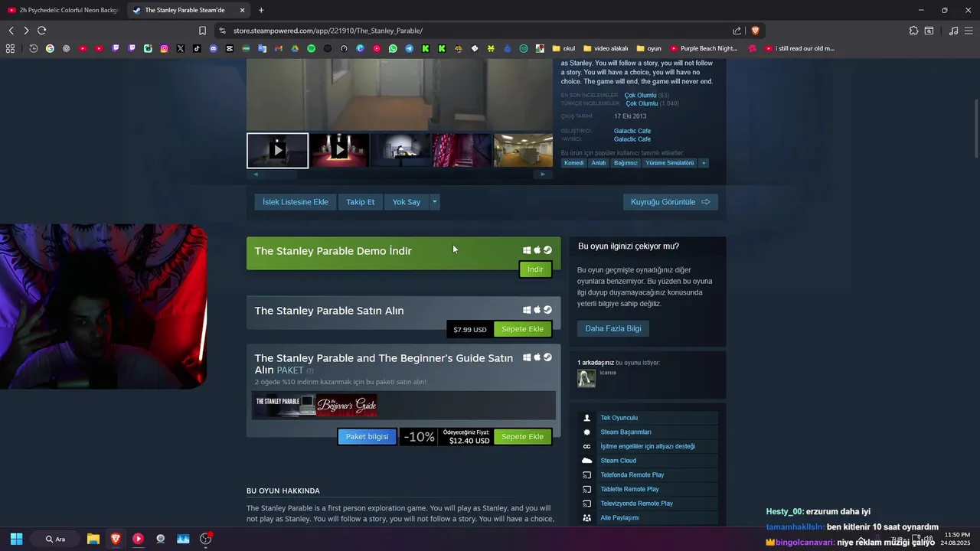Open Paket bilgisi bundle info
The image size is (980, 551).
click(x=367, y=437)
